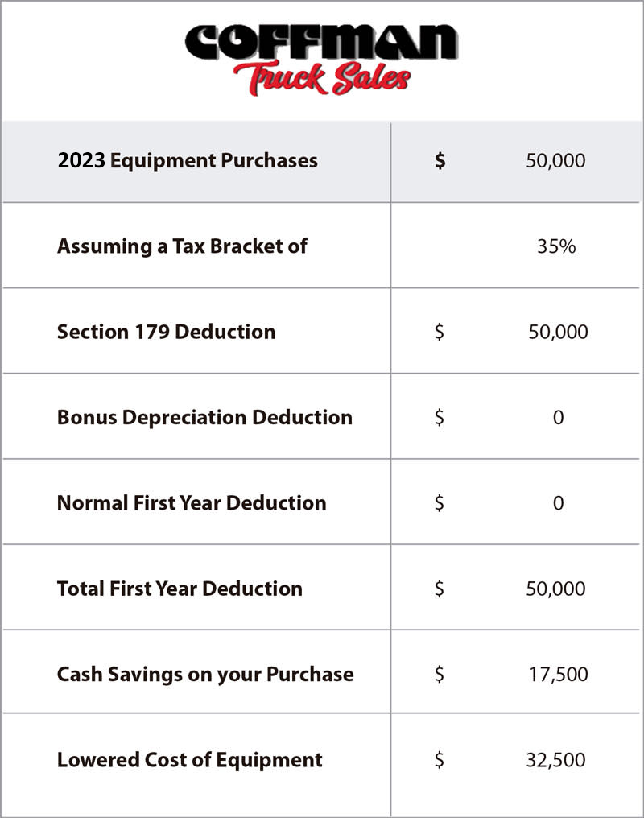Click the 2023 Equipment Purchases label
This screenshot has height=818, width=644.
click(x=188, y=160)
